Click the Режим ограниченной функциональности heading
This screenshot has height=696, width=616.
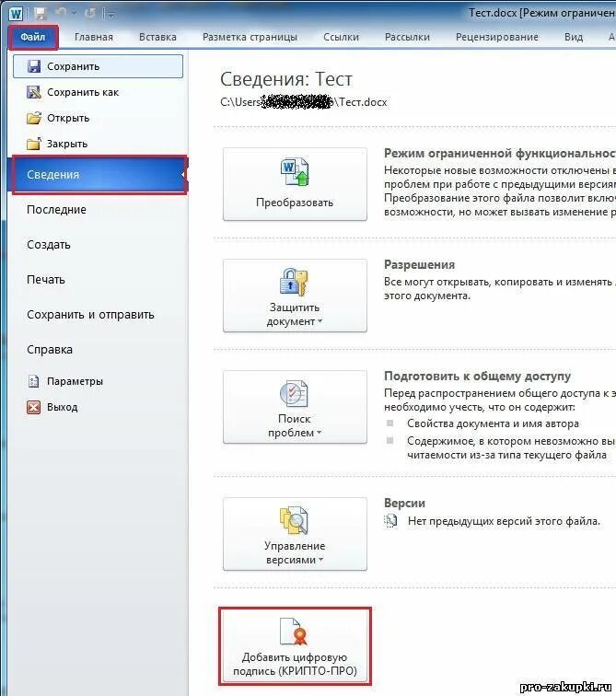point(500,154)
